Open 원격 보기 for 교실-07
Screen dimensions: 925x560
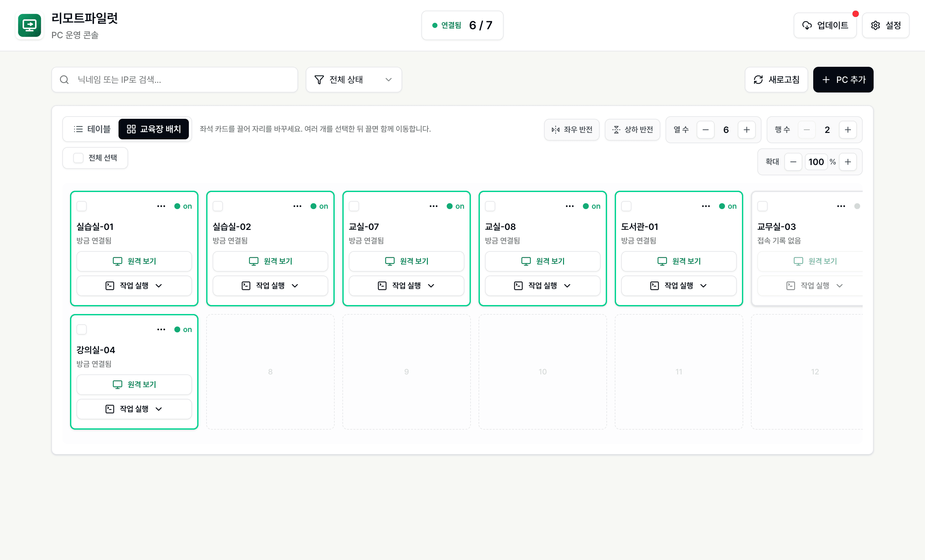407,261
